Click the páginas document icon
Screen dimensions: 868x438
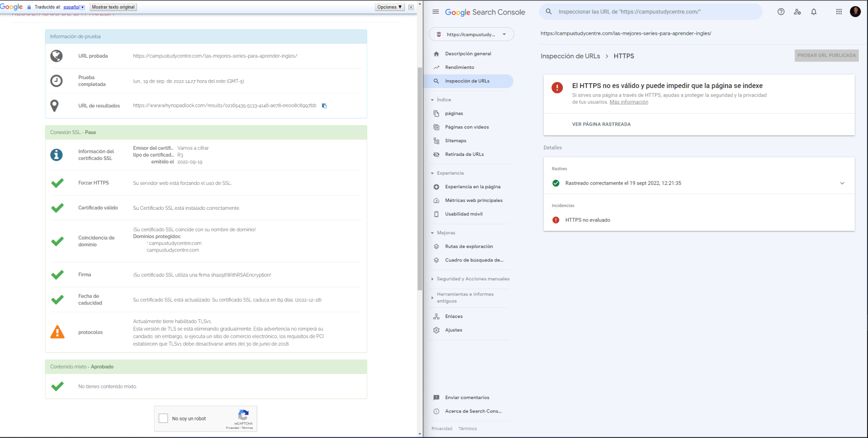click(x=436, y=113)
